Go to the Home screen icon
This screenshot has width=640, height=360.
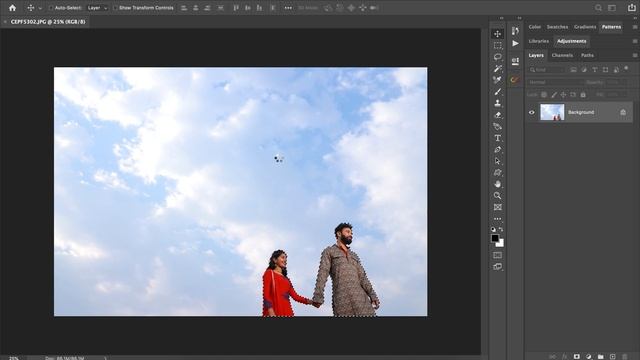[x=12, y=8]
